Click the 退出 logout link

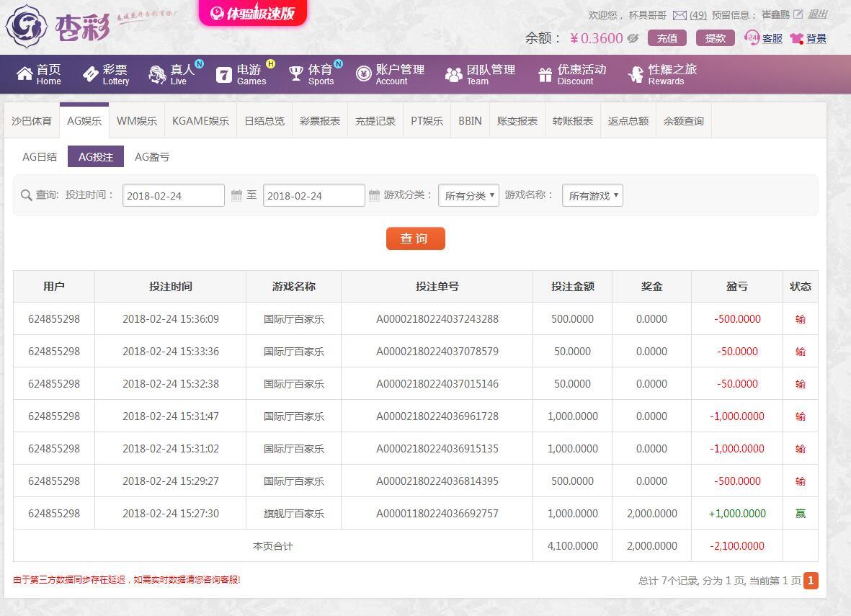click(x=817, y=14)
